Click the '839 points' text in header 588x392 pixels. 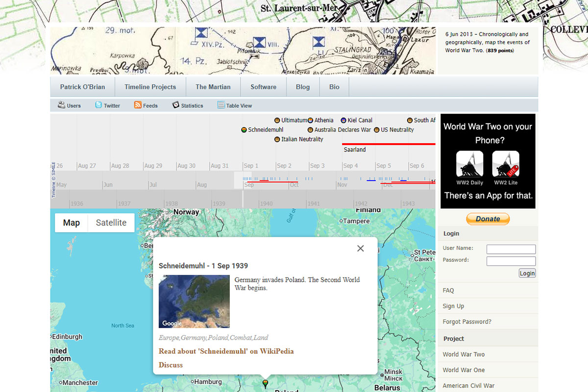(x=500, y=50)
